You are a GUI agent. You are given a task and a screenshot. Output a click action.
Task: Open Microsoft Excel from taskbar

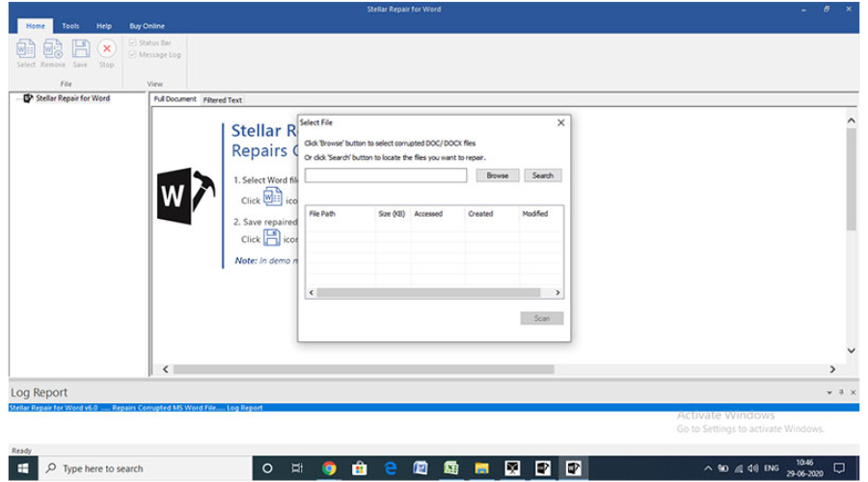pos(450,469)
